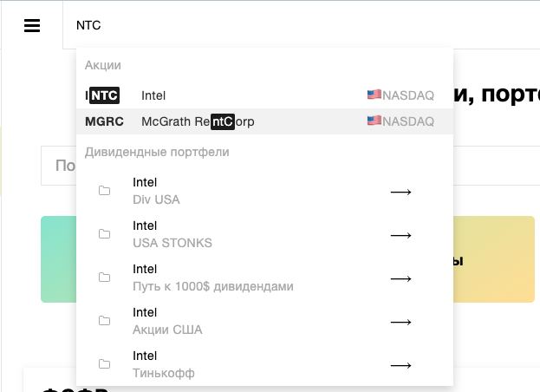
Task: Open the Intel Акции США portfolio
Action: coord(264,322)
